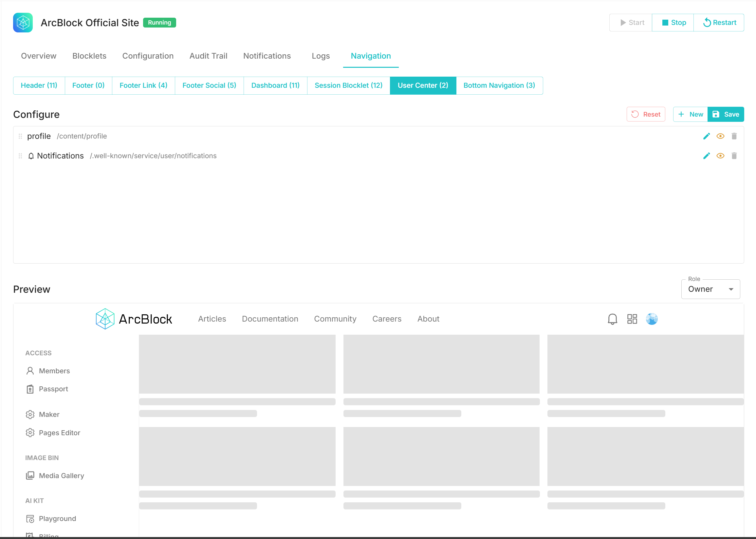The image size is (756, 539).
Task: Toggle visibility of the profile item
Action: tap(720, 136)
